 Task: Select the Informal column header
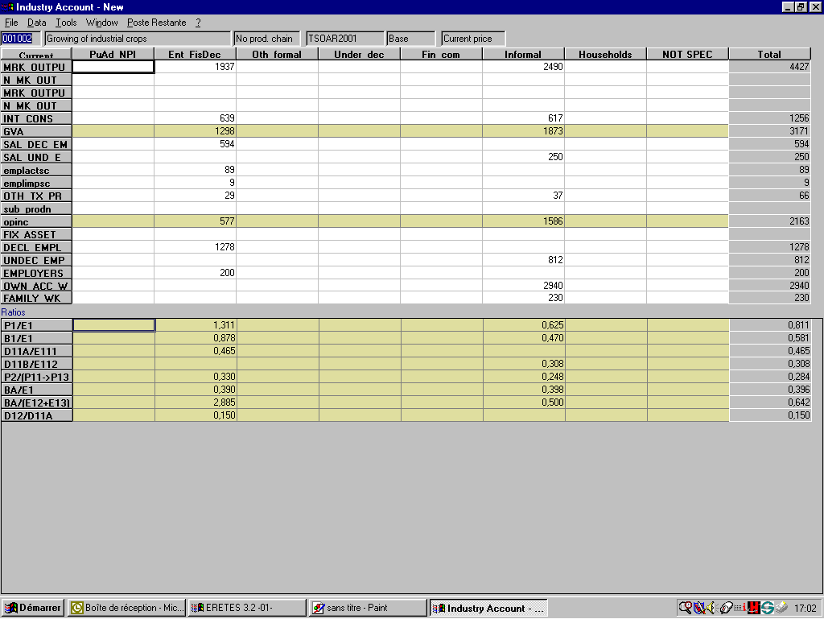coord(523,55)
